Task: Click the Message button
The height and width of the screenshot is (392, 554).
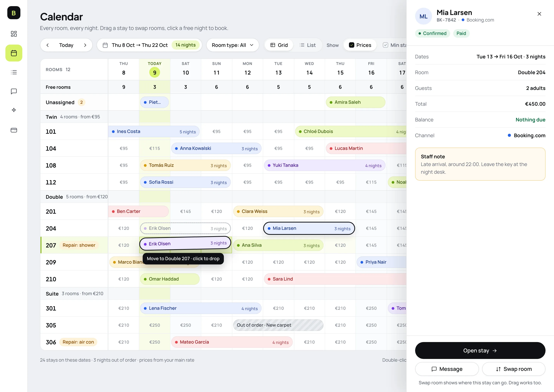Action: 447,369
